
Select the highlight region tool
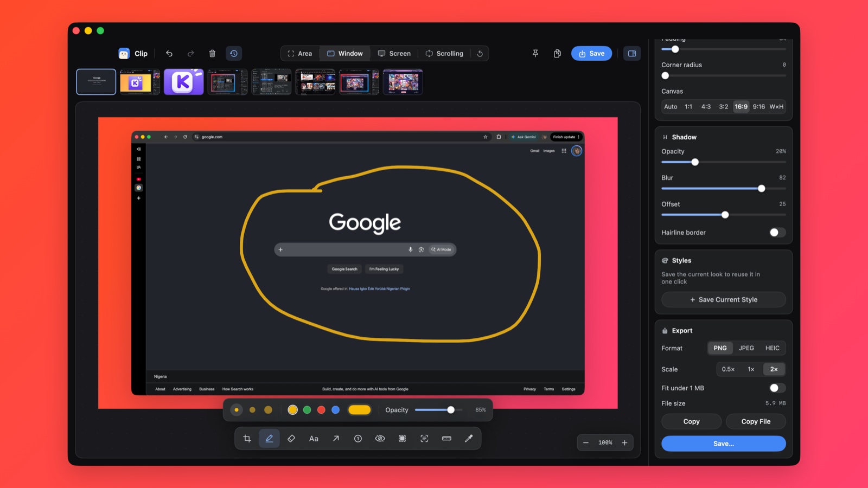[402, 439]
